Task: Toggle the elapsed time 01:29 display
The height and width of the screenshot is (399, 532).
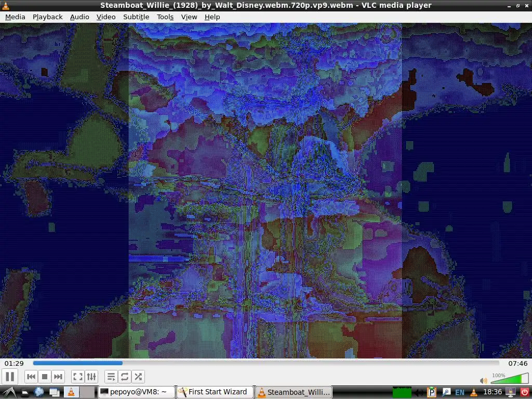Action: point(14,363)
